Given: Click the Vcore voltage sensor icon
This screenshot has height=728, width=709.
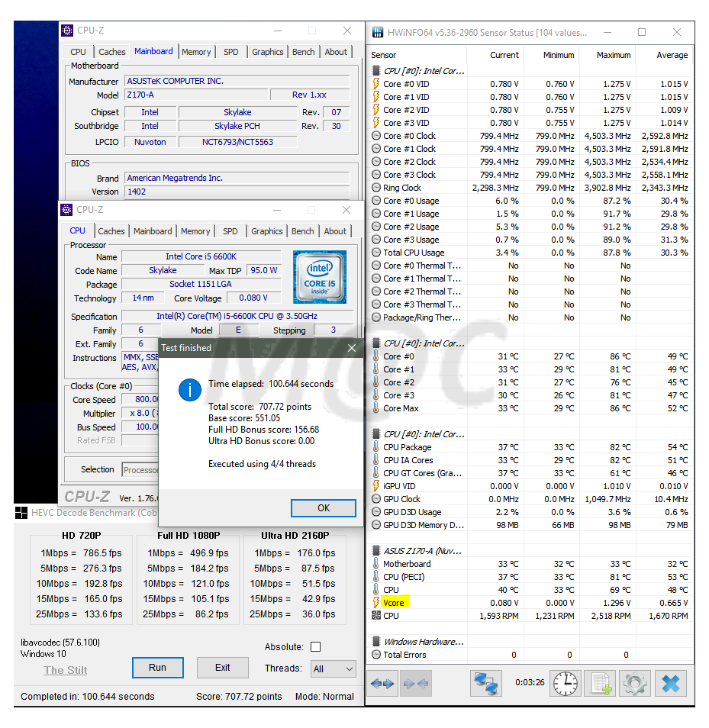Looking at the screenshot, I should (376, 603).
